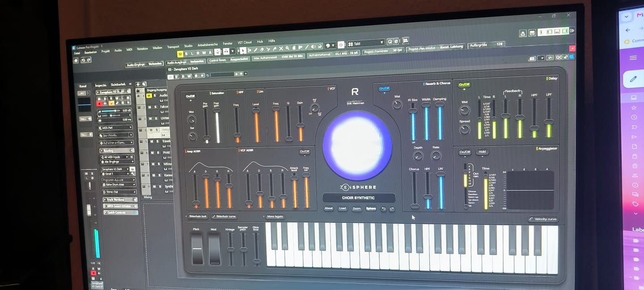Screen dimensions: 644x290
Task: Click the Zoom button in Zensphere
Action: 356,209
